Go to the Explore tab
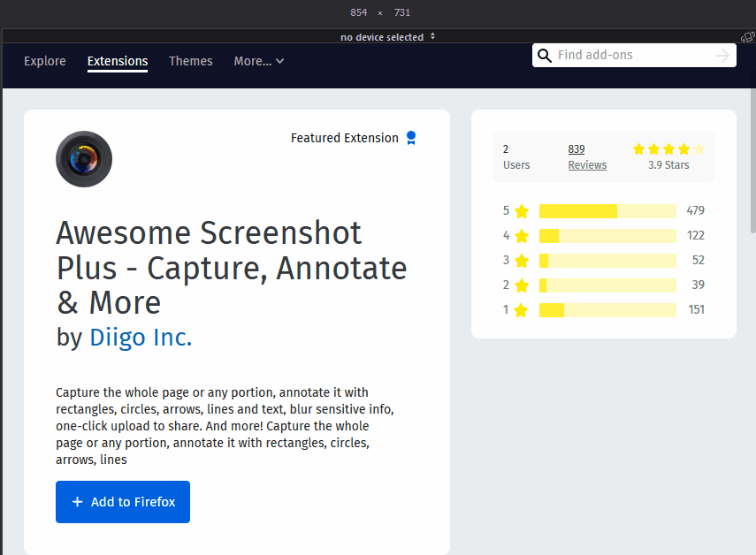The image size is (756, 555). pos(45,61)
